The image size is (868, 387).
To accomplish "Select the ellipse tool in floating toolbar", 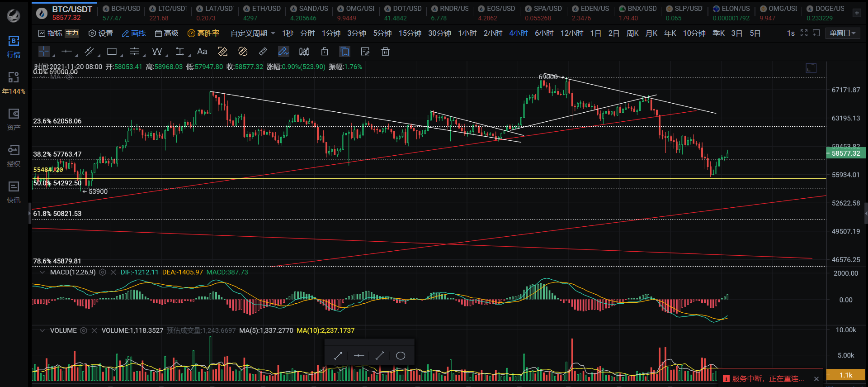I will (x=401, y=356).
